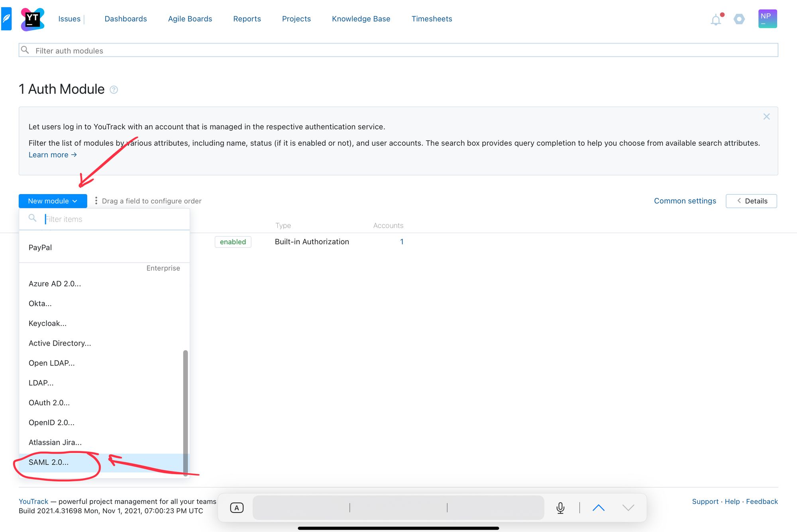Tap the keyboard bar text suggestion area
797x532 pixels.
tap(398, 508)
